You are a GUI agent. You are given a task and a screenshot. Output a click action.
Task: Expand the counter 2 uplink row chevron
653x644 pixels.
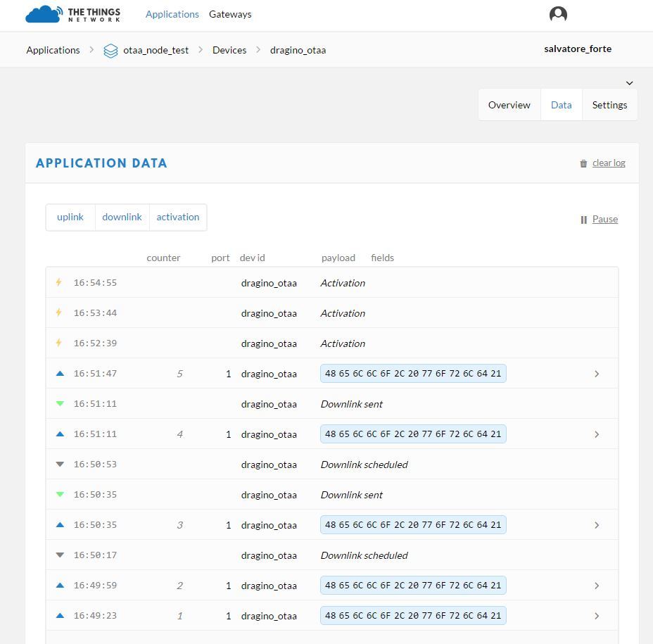click(597, 586)
